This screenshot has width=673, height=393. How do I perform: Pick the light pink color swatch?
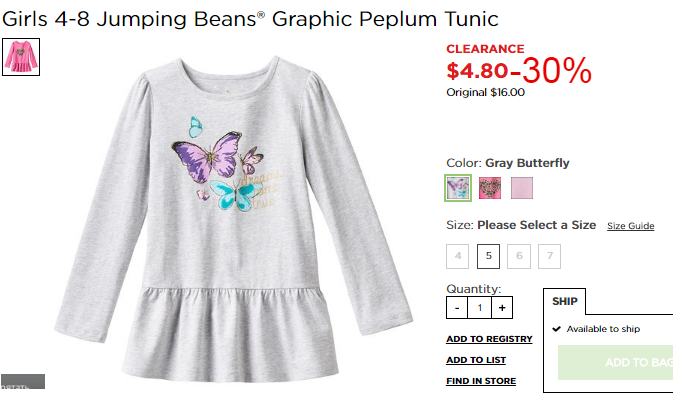(522, 188)
